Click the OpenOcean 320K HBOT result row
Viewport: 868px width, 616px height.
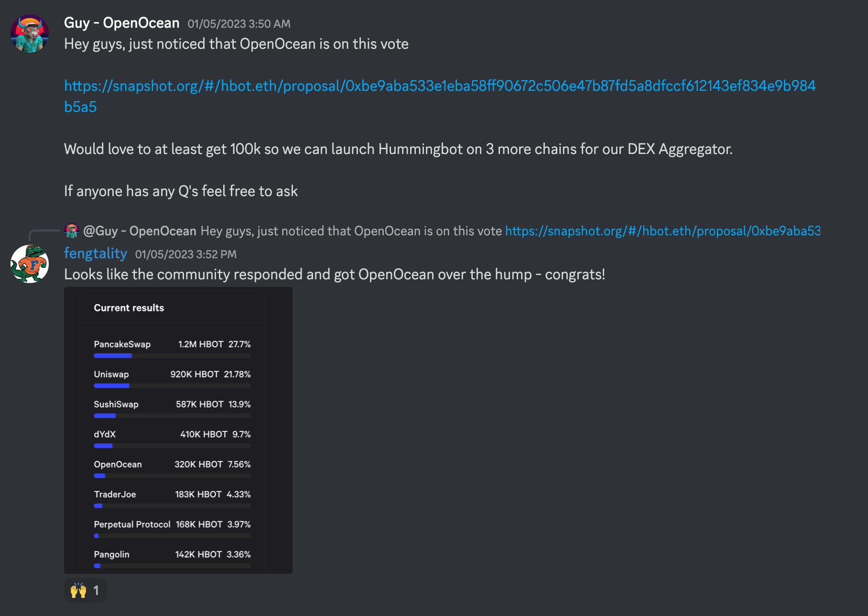(x=172, y=464)
